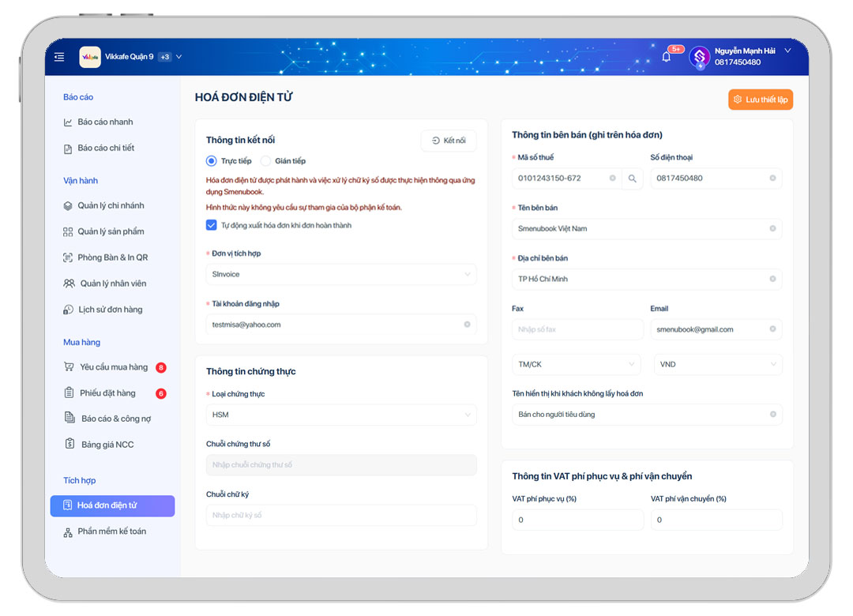Clear the Số điện thoại field
Viewport: 853px width, 616px height.
pos(772,178)
